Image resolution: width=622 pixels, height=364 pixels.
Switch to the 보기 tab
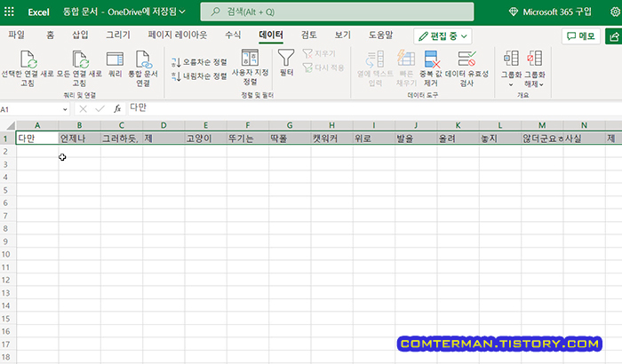[342, 35]
